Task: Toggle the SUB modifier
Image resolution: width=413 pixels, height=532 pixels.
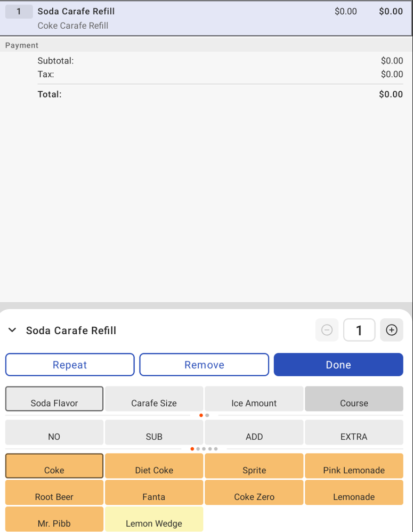Action: (x=154, y=432)
